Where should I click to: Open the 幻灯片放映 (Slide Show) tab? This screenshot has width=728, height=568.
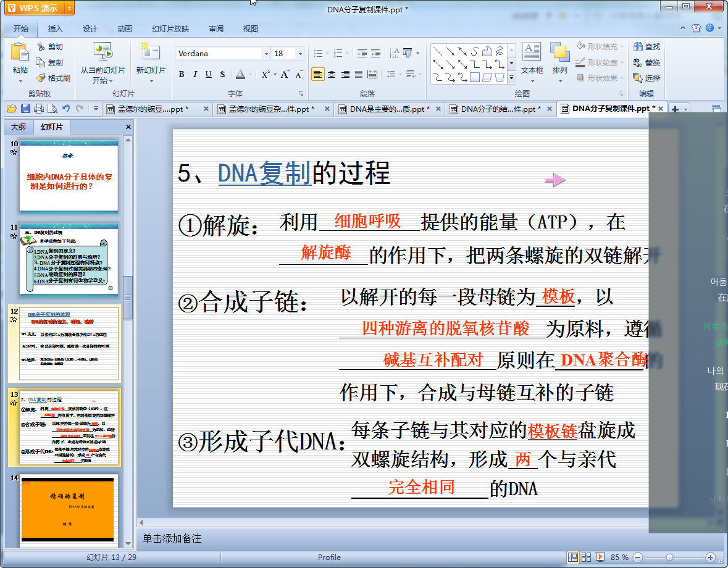(x=170, y=29)
